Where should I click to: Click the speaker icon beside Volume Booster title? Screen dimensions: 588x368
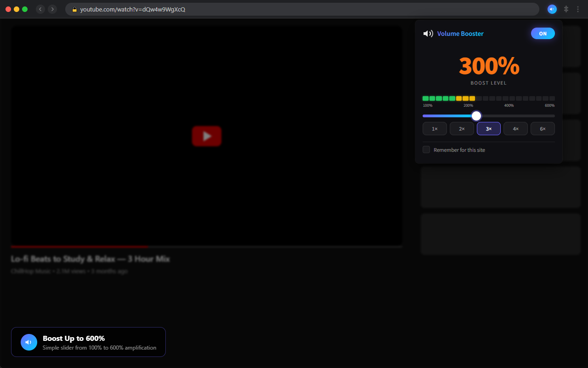coord(428,34)
